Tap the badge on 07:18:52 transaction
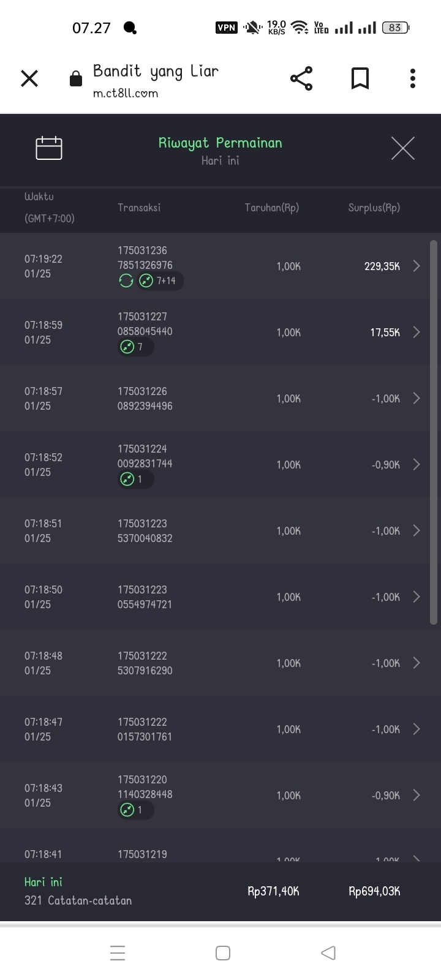Image resolution: width=441 pixels, height=980 pixels. click(135, 480)
